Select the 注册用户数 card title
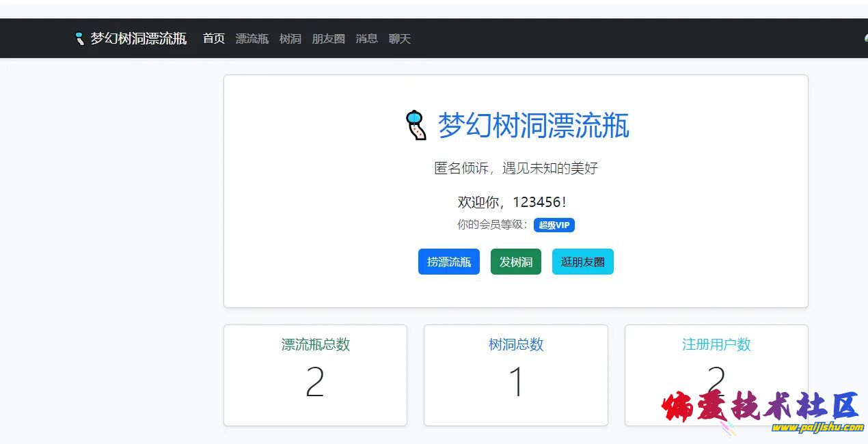 [716, 344]
